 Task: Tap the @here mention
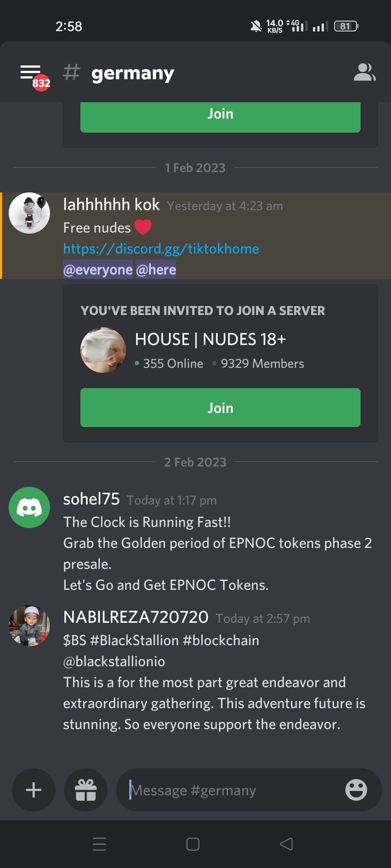156,270
